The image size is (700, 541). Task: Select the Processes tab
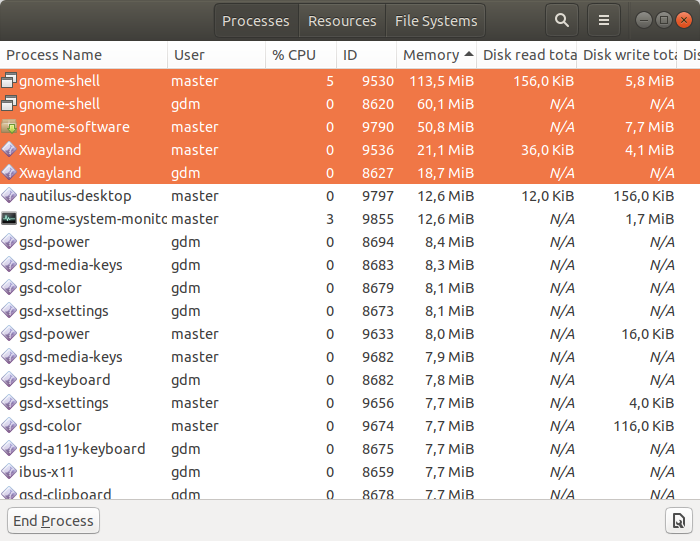pos(256,20)
